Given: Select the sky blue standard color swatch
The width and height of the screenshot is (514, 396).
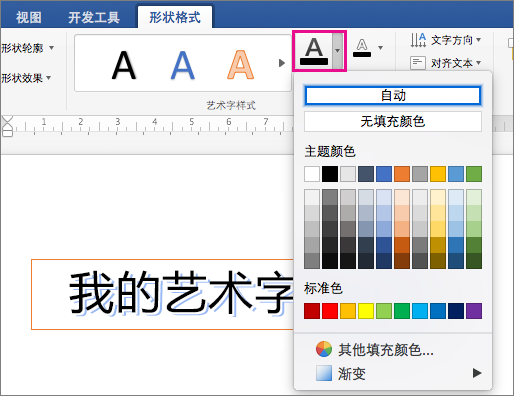Looking at the screenshot, I should 420,311.
